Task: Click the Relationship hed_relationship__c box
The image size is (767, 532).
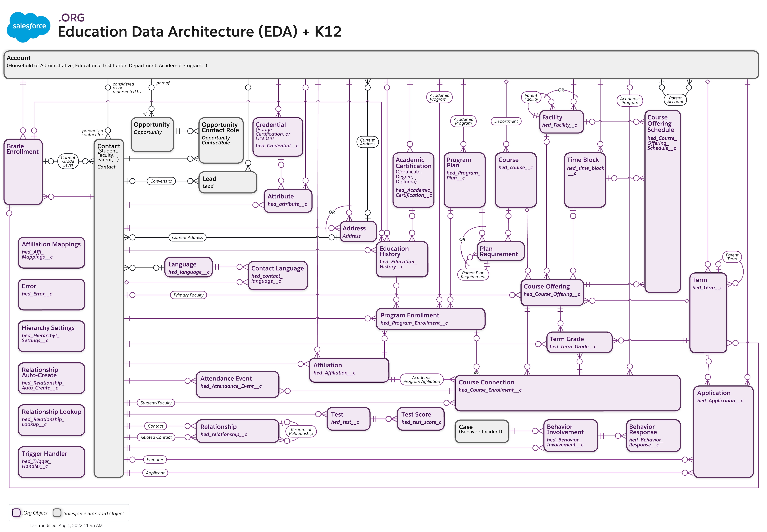Action: (x=237, y=431)
